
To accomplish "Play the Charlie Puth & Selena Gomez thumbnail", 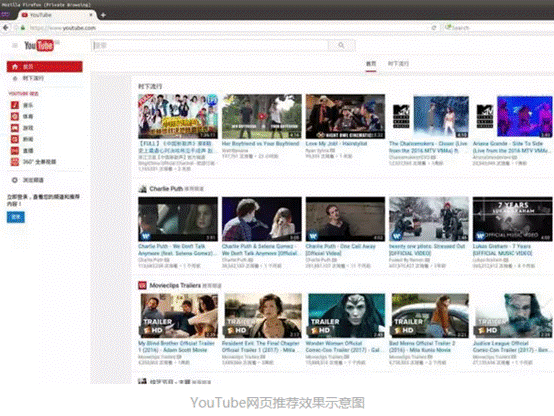I will click(262, 219).
